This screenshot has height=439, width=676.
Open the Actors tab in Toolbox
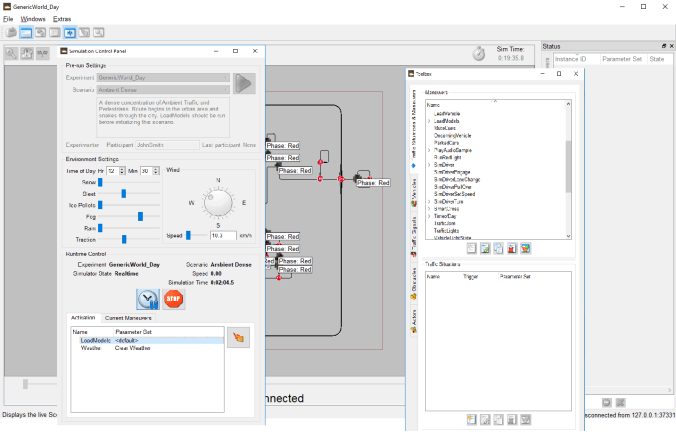click(x=414, y=321)
